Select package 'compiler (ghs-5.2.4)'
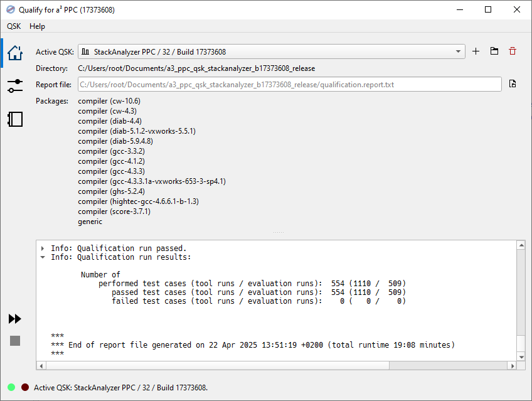The width and height of the screenshot is (532, 401). click(x=111, y=191)
